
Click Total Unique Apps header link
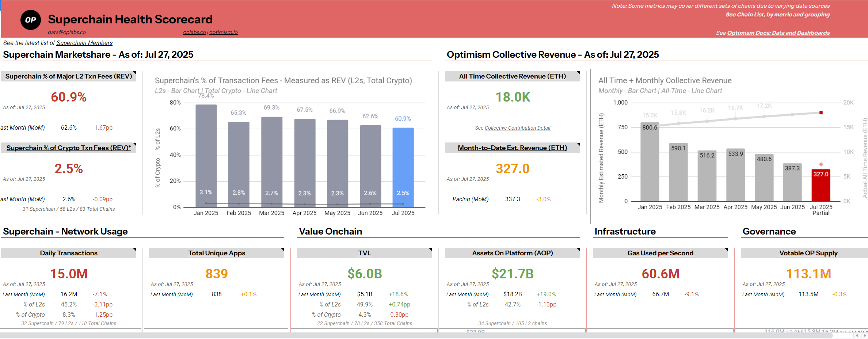217,253
